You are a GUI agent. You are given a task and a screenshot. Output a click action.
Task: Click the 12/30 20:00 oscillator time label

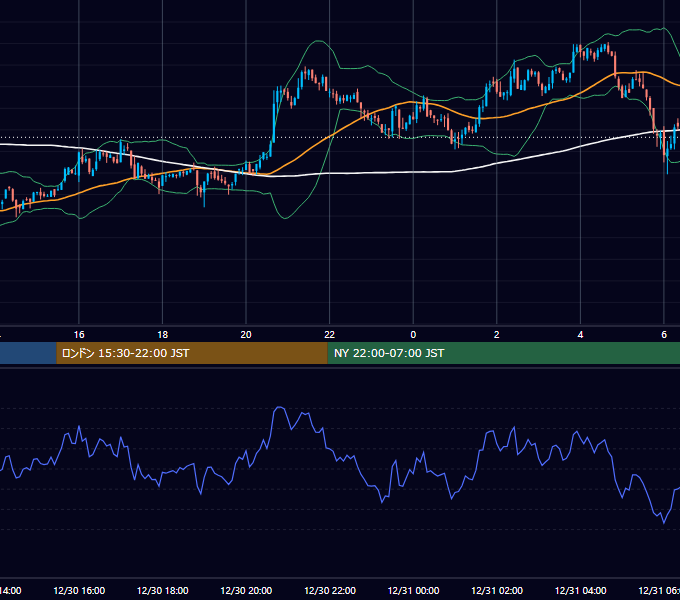click(246, 591)
